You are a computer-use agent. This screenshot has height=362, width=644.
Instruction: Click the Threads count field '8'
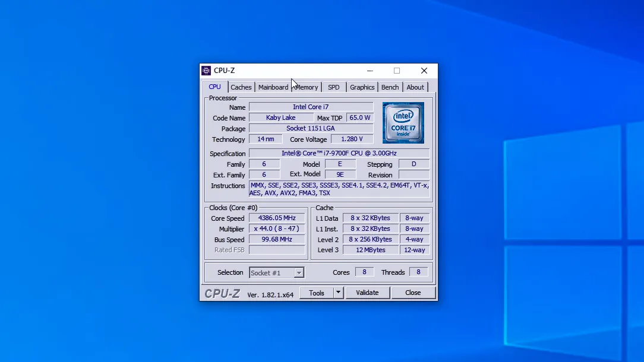[x=418, y=272]
